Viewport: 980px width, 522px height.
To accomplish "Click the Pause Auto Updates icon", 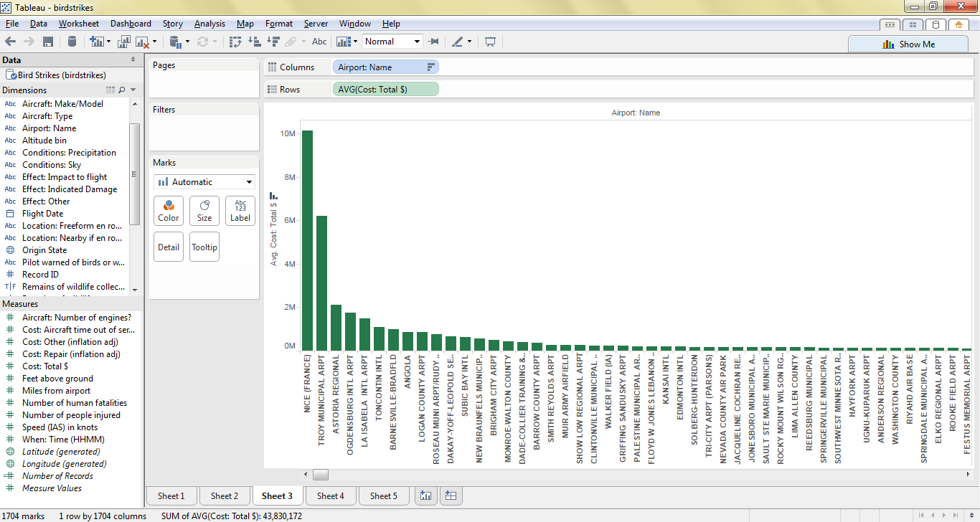I will (x=176, y=42).
